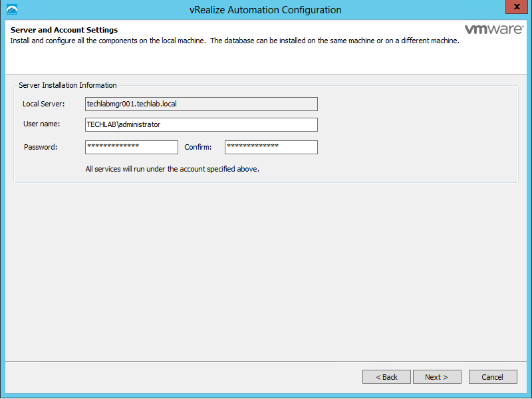The image size is (532, 399).
Task: Click the 'User name:' label
Action: (x=41, y=124)
